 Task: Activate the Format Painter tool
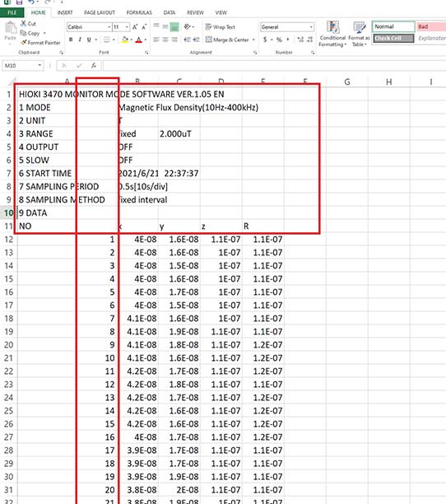pyautogui.click(x=40, y=43)
